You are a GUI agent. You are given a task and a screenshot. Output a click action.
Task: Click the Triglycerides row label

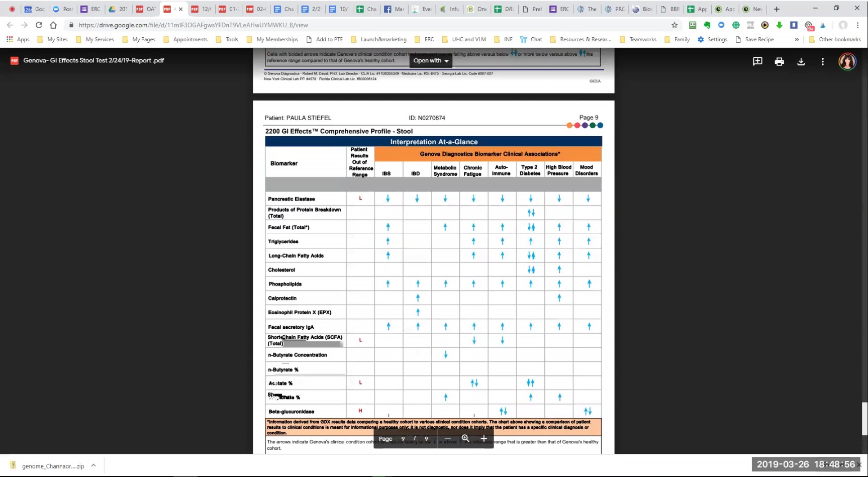[283, 242]
